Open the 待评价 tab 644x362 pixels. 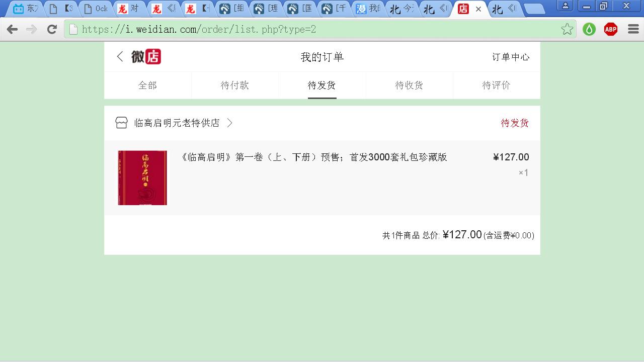click(x=496, y=85)
